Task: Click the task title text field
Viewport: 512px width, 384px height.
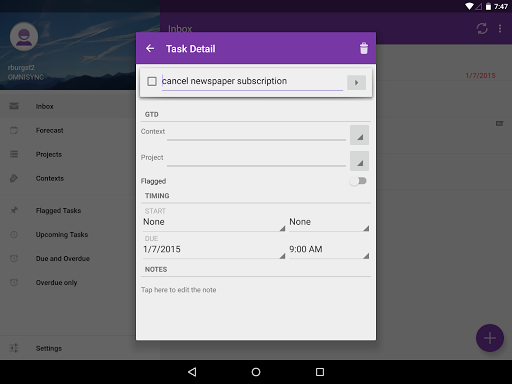Action: tap(252, 82)
